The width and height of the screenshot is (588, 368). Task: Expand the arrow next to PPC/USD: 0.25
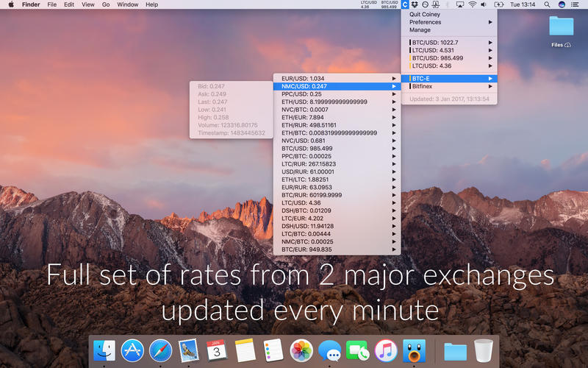point(394,94)
